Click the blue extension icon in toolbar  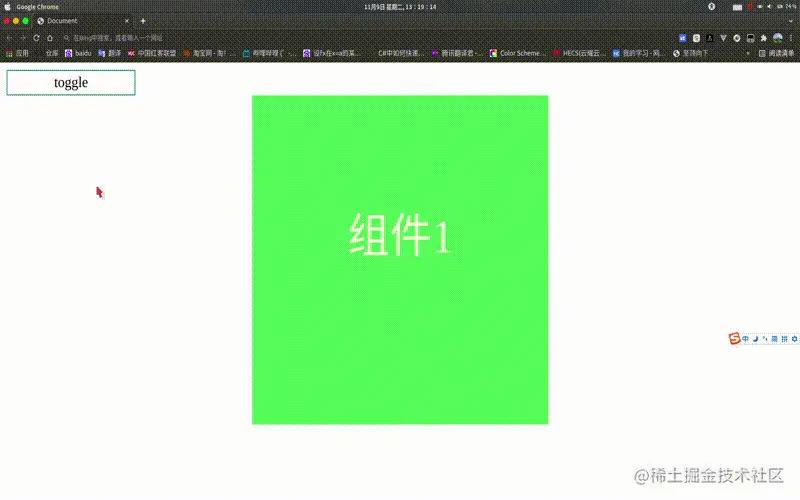pos(683,38)
